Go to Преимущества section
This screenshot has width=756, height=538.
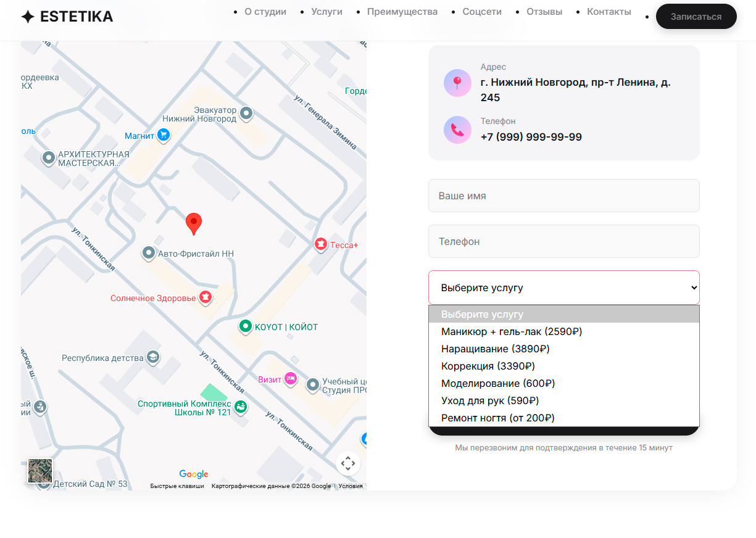pos(402,12)
